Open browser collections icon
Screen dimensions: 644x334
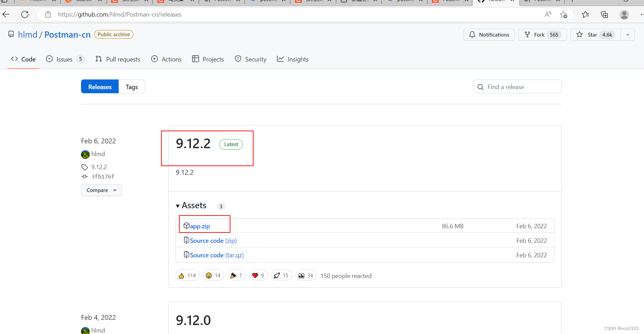(x=604, y=15)
